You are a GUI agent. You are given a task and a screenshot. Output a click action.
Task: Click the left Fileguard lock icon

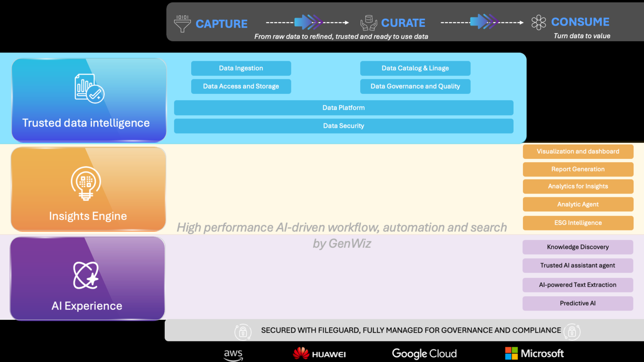click(x=243, y=332)
